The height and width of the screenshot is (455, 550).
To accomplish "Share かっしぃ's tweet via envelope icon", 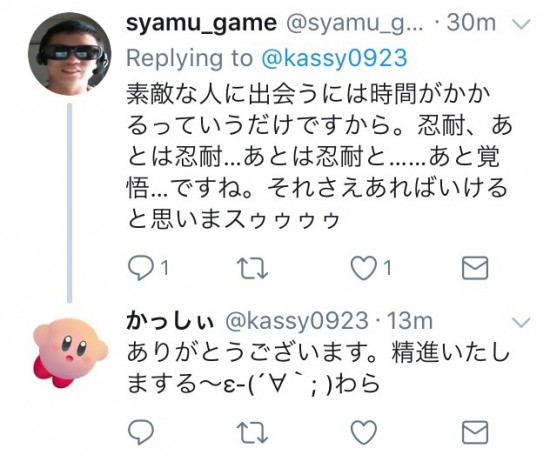I will click(475, 432).
